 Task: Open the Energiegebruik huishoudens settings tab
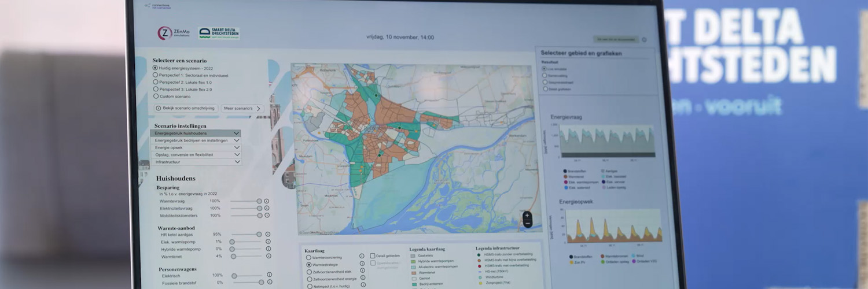point(196,133)
